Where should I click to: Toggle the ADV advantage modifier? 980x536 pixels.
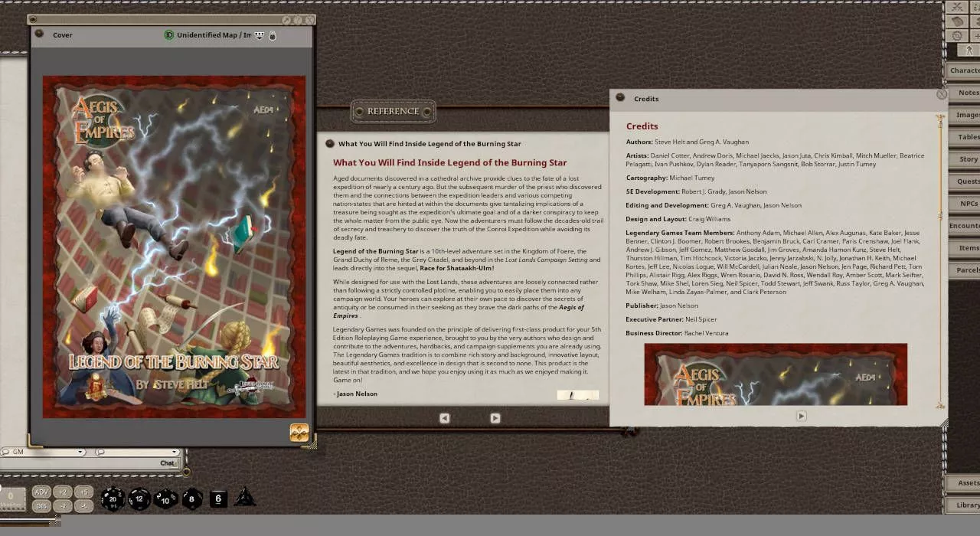click(41, 492)
